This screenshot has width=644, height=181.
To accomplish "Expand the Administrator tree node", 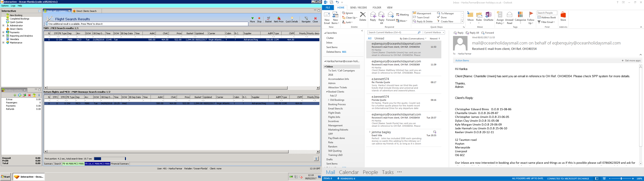I will pos(3,26).
